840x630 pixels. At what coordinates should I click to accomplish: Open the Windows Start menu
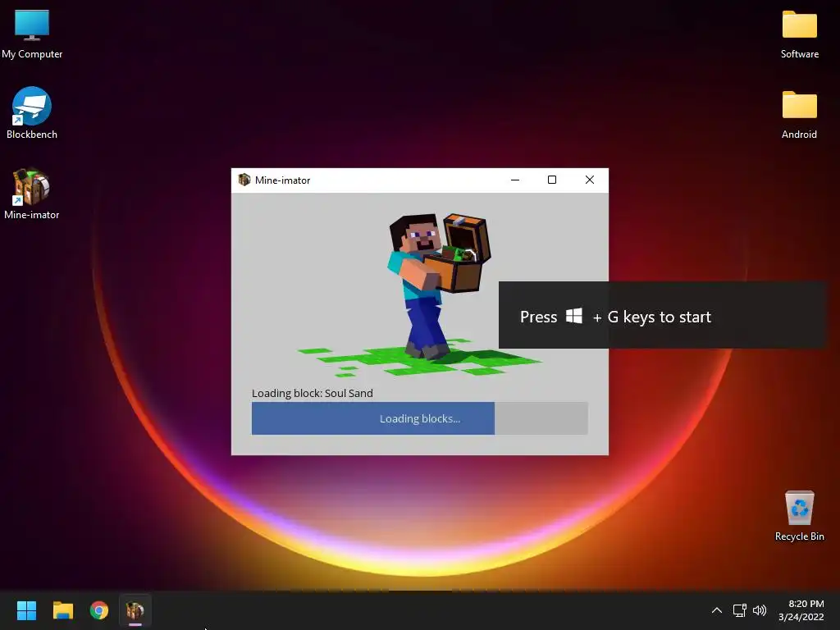click(26, 610)
